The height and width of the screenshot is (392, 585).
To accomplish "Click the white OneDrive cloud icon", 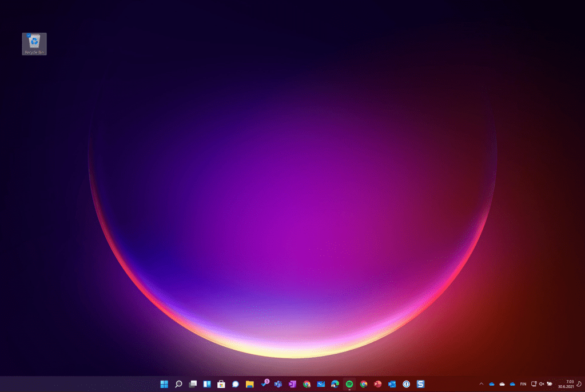I will (502, 384).
